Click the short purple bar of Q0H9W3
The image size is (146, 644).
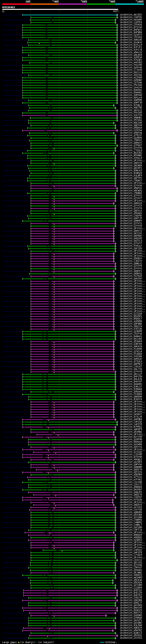(x=69, y=615)
